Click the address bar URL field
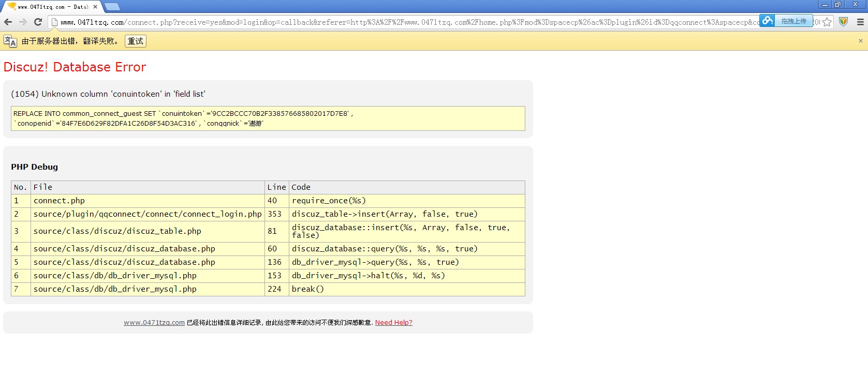This screenshot has width=868, height=391. coord(404,22)
